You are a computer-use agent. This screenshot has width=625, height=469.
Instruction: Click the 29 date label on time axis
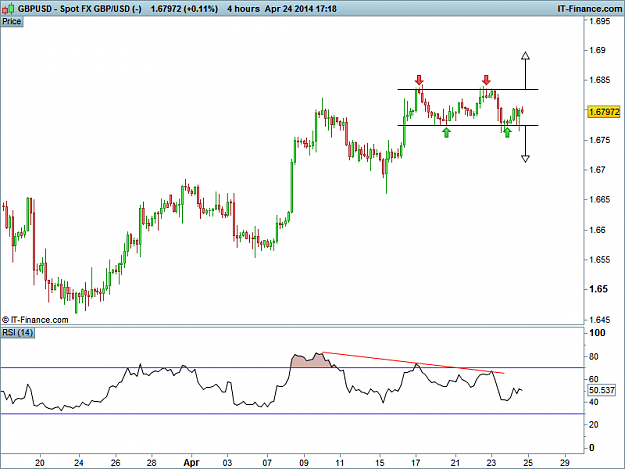coord(564,463)
